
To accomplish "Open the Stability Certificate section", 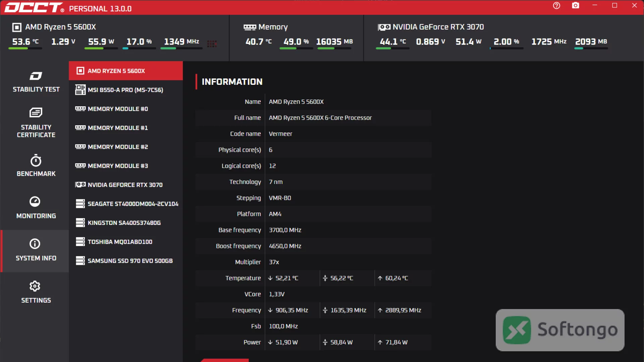I will point(36,123).
